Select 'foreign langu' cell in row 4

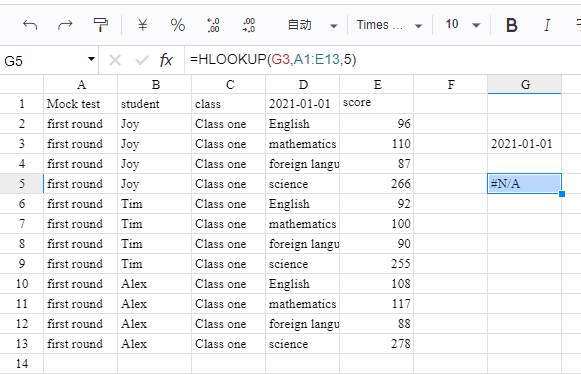(303, 164)
